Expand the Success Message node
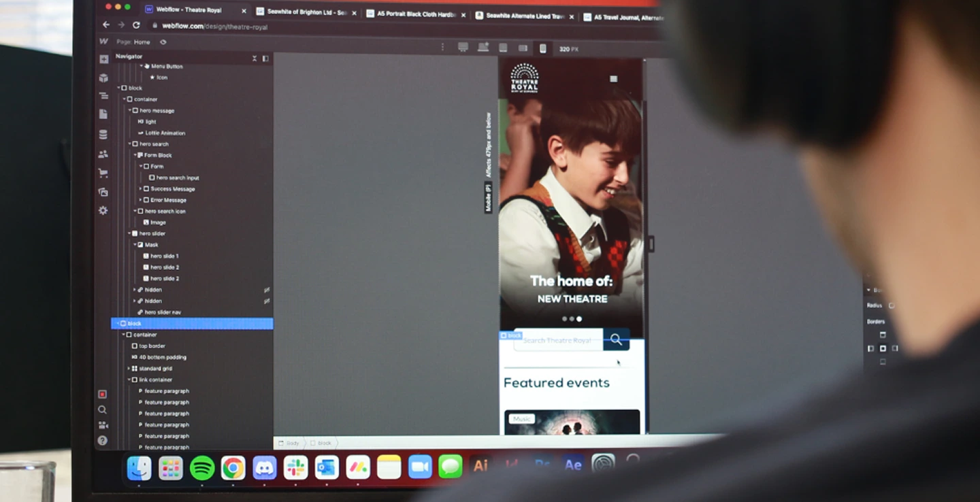This screenshot has height=502, width=980. [x=140, y=188]
